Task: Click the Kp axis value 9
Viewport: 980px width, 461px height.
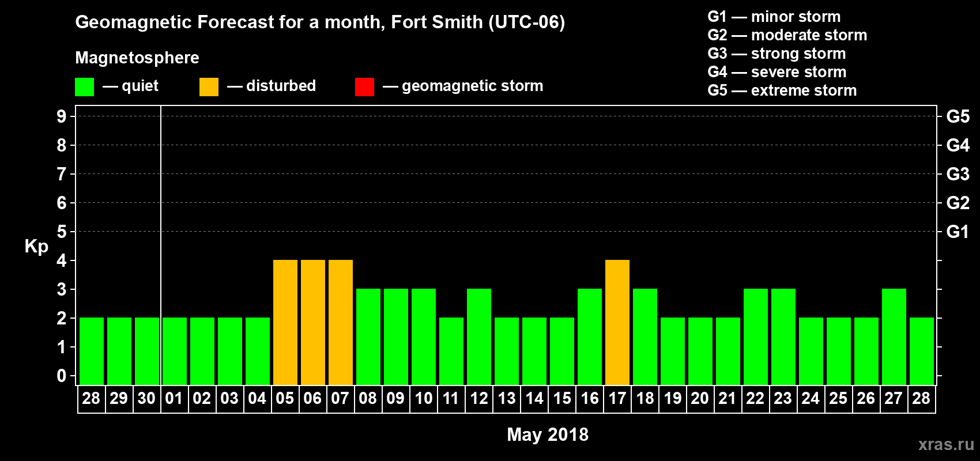Action: pyautogui.click(x=62, y=116)
